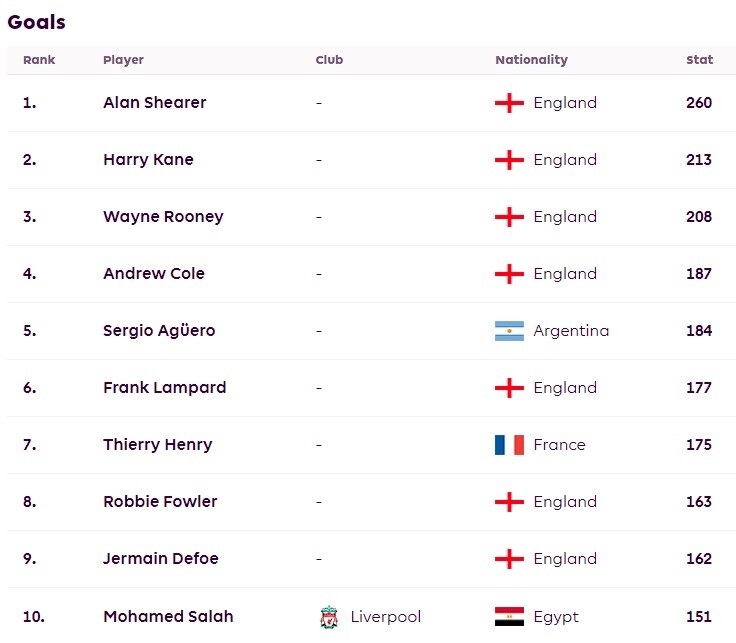Click the Liverpool club crest icon
This screenshot has width=736, height=643.
click(329, 617)
